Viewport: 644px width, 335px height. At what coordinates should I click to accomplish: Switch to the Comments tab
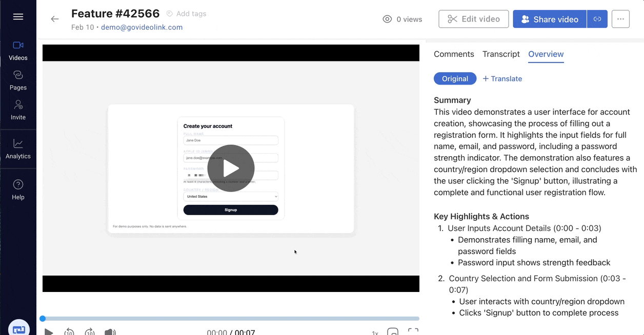[x=454, y=54]
